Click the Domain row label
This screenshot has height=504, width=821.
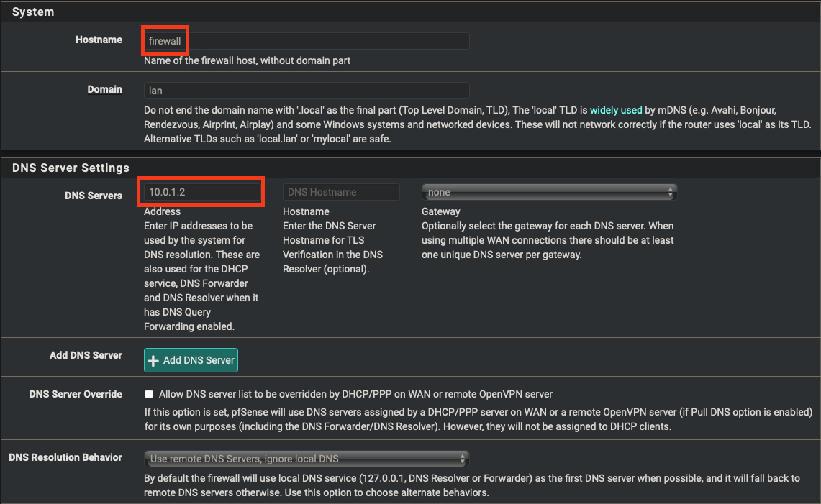coord(105,89)
